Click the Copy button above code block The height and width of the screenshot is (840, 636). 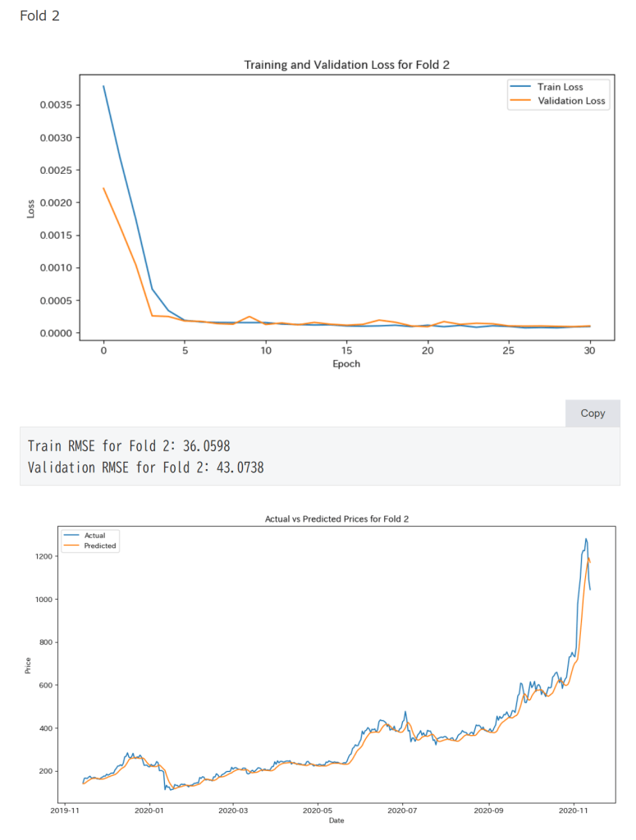pos(593,413)
